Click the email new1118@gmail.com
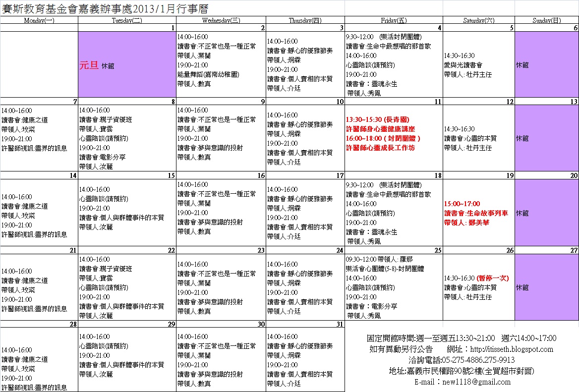This screenshot has height=392, width=579. (x=476, y=382)
